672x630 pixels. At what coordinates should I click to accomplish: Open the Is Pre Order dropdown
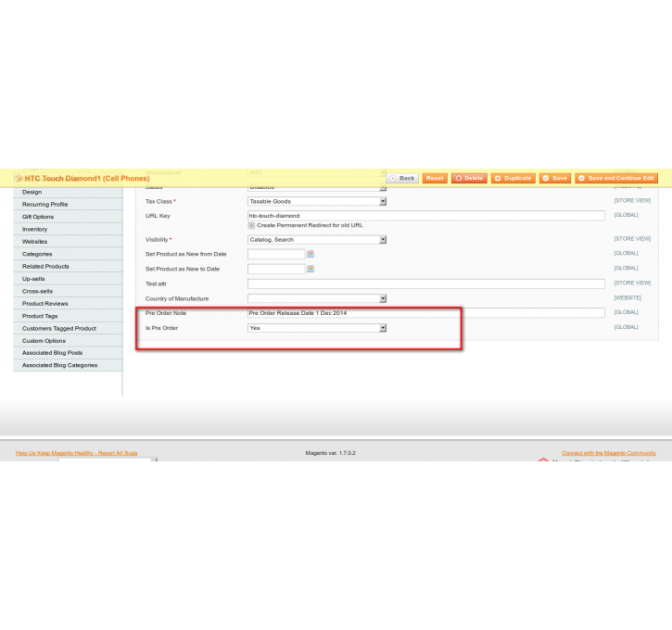point(317,328)
